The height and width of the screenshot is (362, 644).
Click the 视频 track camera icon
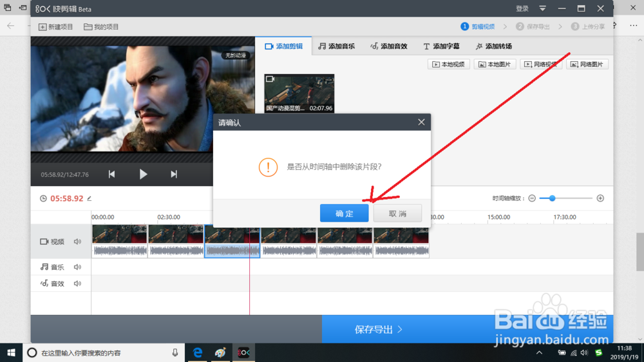click(44, 242)
